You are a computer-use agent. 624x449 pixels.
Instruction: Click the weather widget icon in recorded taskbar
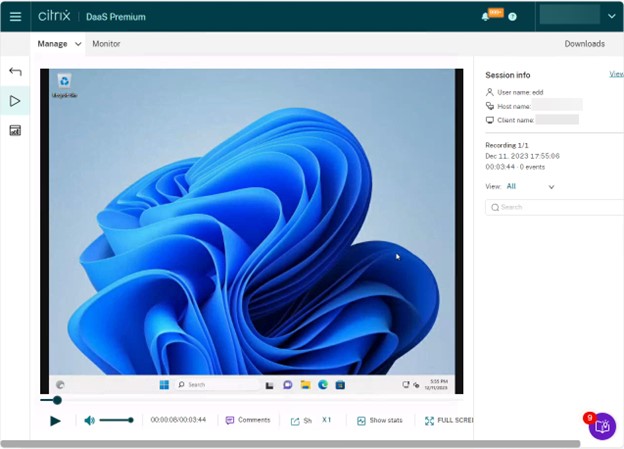click(60, 385)
